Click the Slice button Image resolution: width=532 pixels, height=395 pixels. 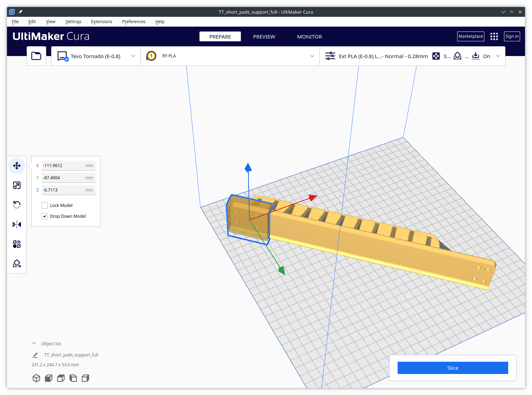click(x=453, y=368)
